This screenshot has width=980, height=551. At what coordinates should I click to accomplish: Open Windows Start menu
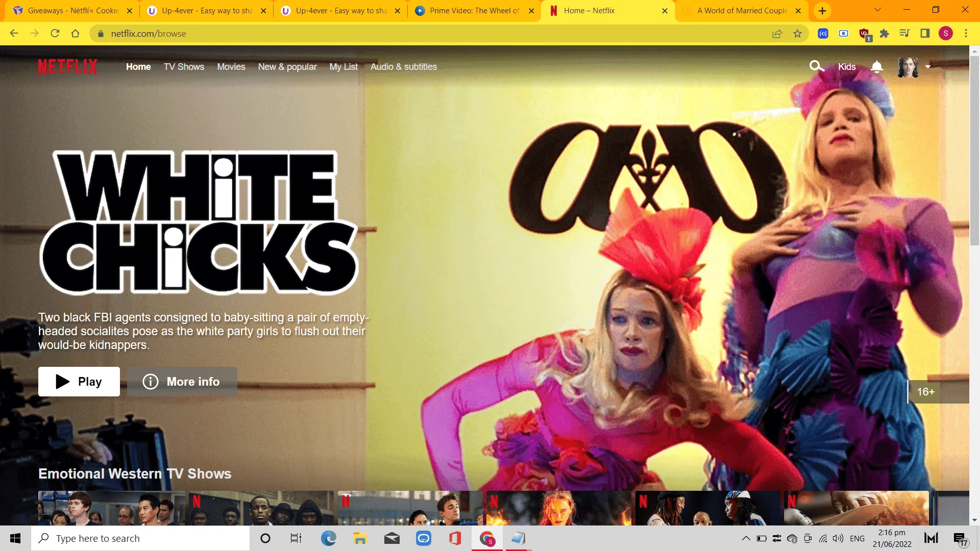(x=15, y=538)
